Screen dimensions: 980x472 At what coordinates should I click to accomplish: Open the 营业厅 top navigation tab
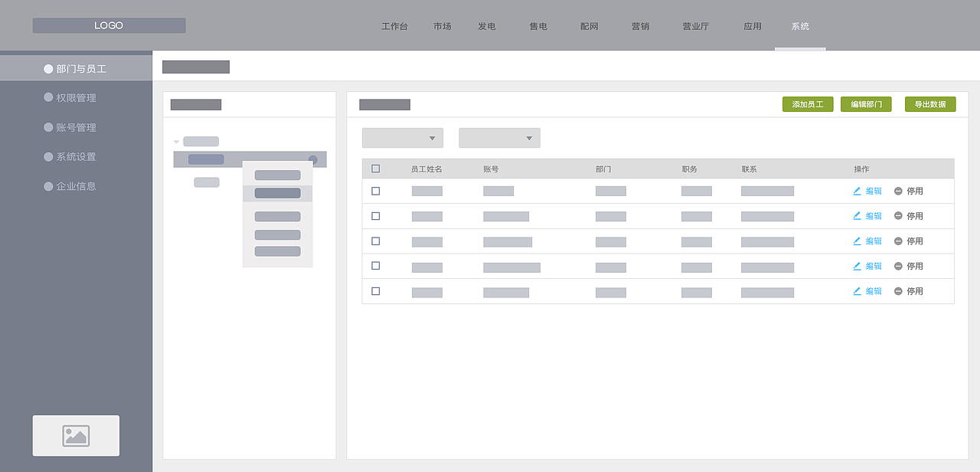click(x=696, y=26)
